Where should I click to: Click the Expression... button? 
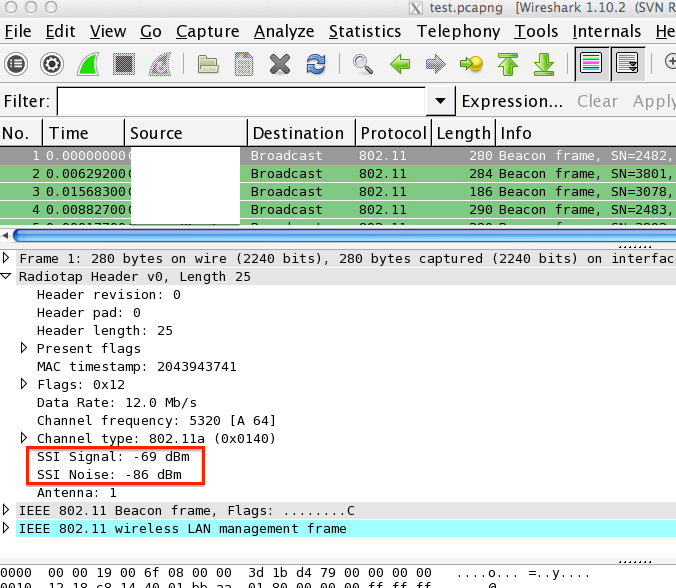tap(512, 101)
